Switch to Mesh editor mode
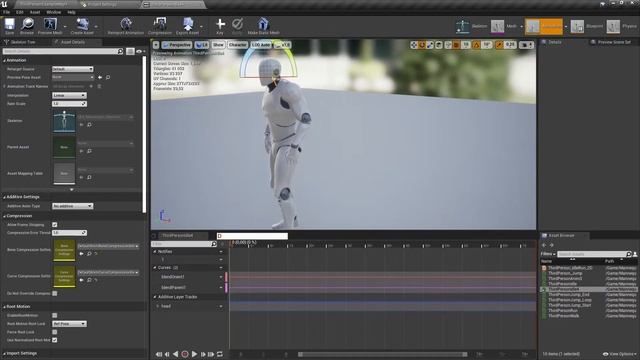The height and width of the screenshot is (360, 640). click(x=504, y=26)
